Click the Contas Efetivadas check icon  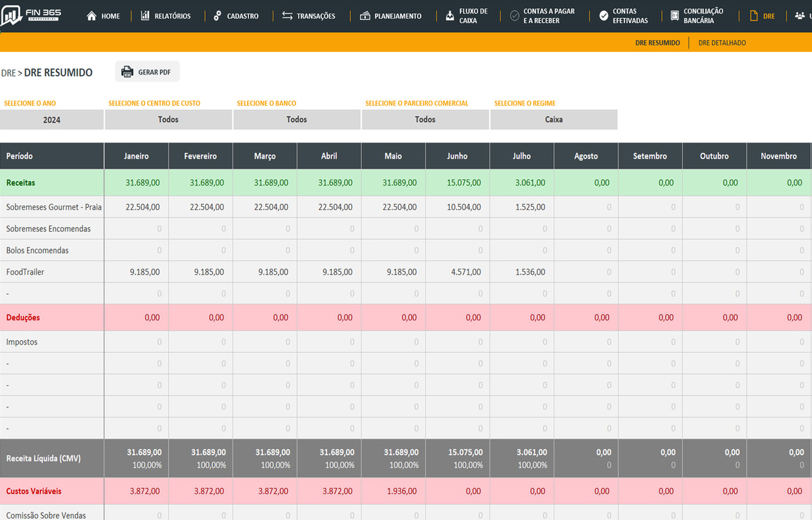coord(603,15)
